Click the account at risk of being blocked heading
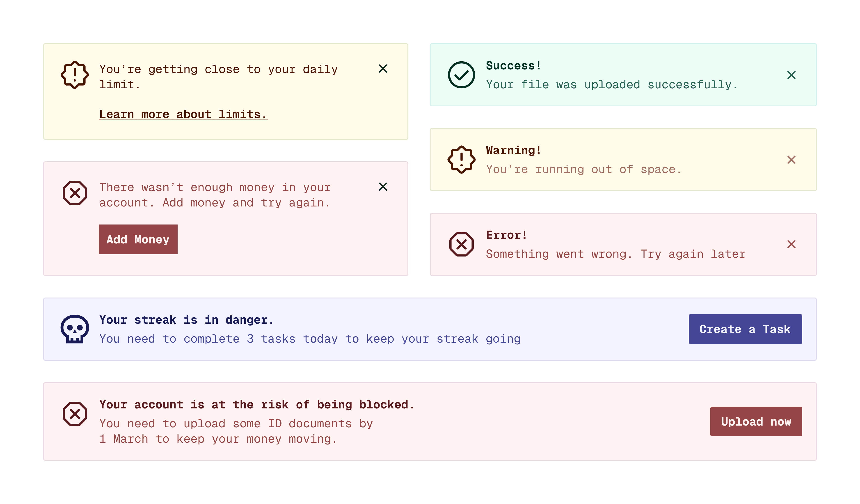860x504 pixels. [257, 405]
